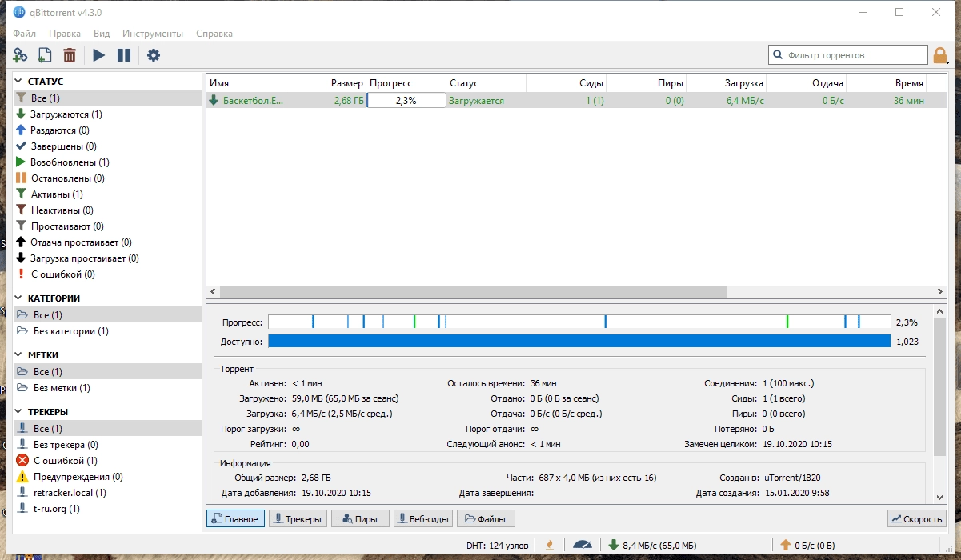The width and height of the screenshot is (961, 560).
Task: Click the Загружается status cell
Action: pos(486,101)
